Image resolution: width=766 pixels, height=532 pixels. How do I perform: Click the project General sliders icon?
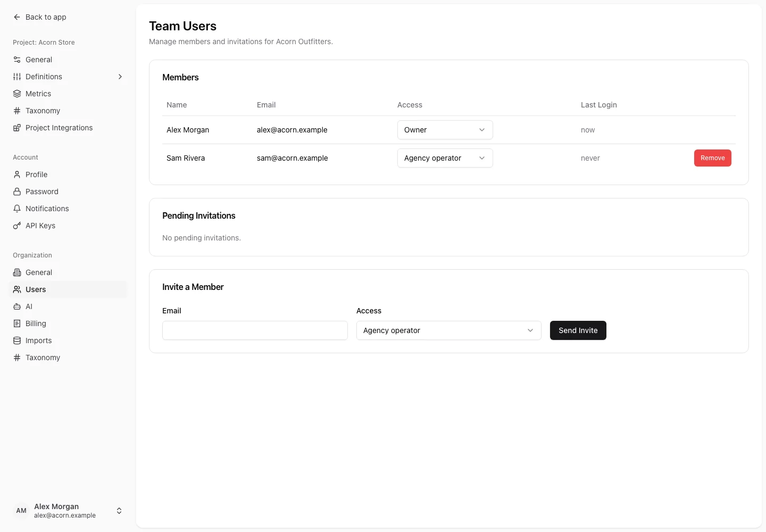point(17,60)
